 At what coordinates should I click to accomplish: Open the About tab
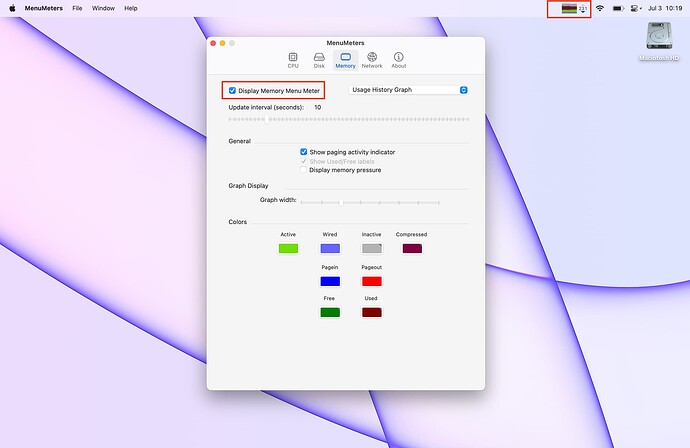coord(399,60)
